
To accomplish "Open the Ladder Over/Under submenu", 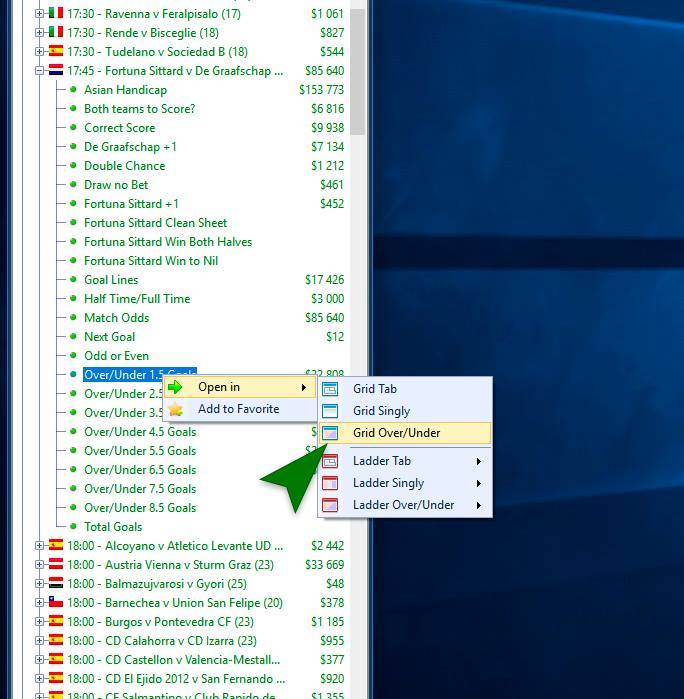I will (405, 505).
